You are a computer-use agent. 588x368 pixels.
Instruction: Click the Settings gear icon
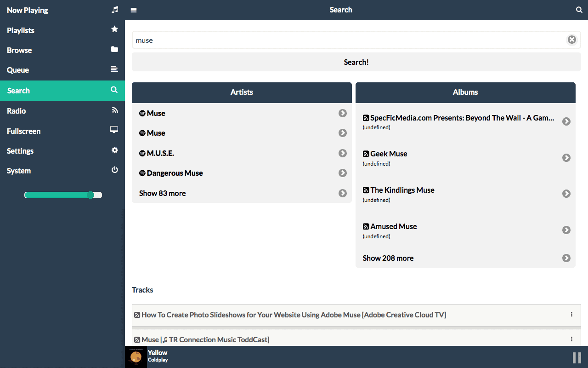(115, 150)
